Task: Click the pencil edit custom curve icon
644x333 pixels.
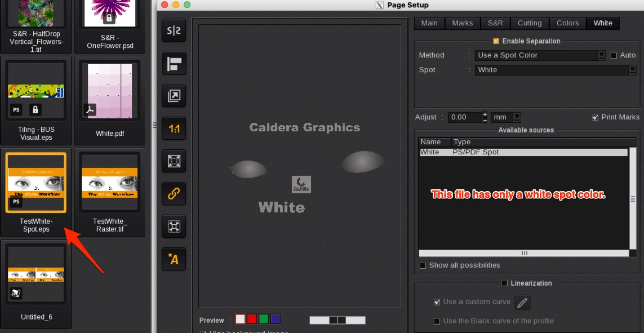Action: tap(522, 303)
